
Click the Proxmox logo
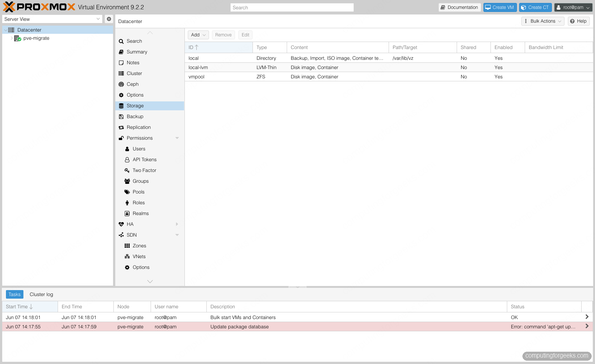coord(39,7)
